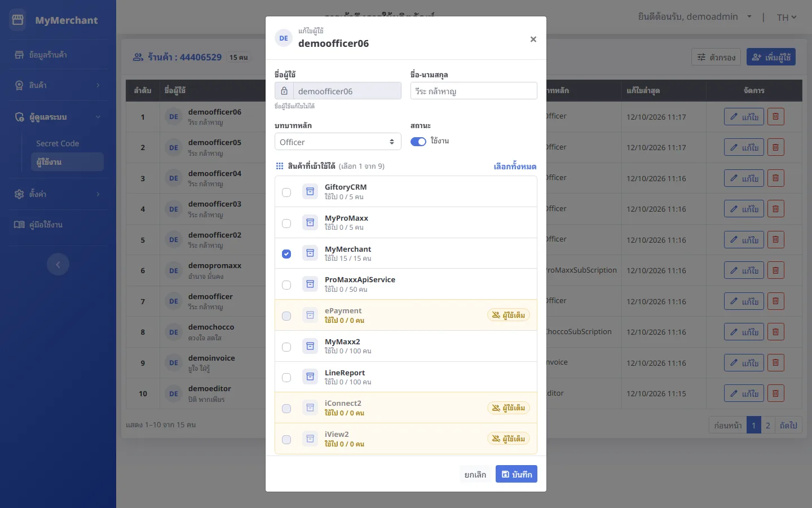This screenshot has height=508, width=812.
Task: Delete user in the 12/10/2026 11:15 row
Action: click(x=775, y=393)
